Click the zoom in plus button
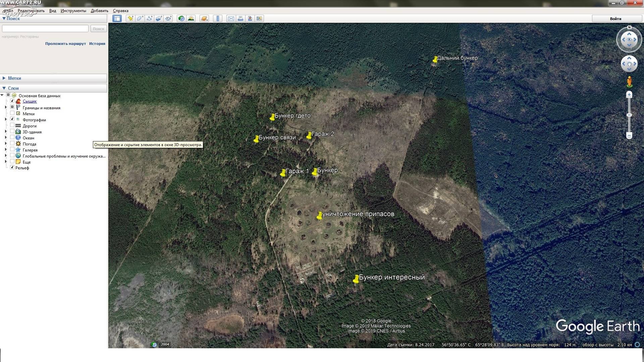This screenshot has width=644, height=362. tap(629, 95)
